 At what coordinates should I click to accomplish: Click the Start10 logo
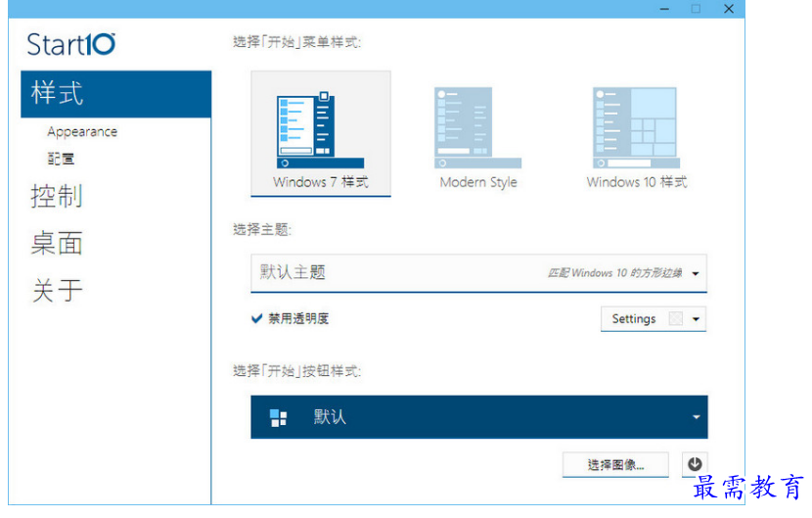pyautogui.click(x=71, y=44)
